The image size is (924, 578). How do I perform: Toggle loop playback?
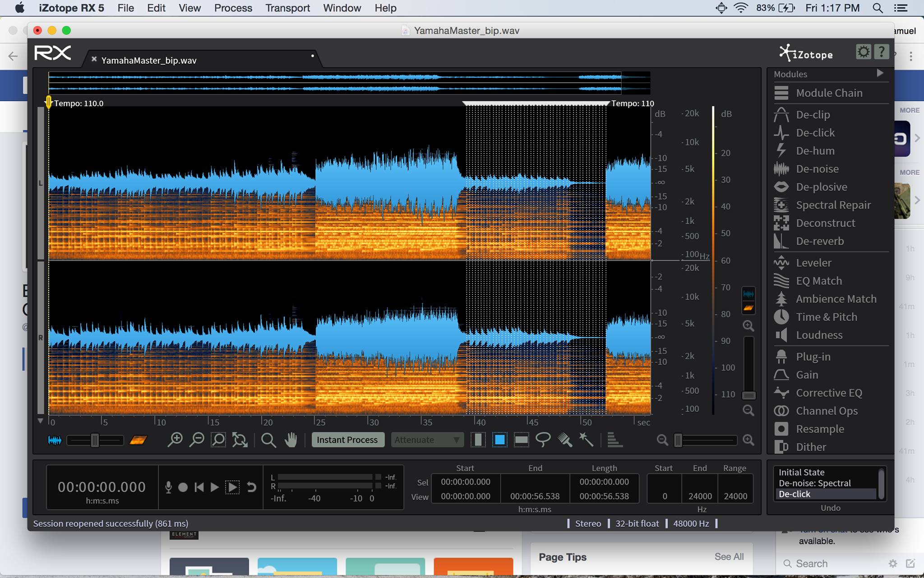[x=251, y=487]
